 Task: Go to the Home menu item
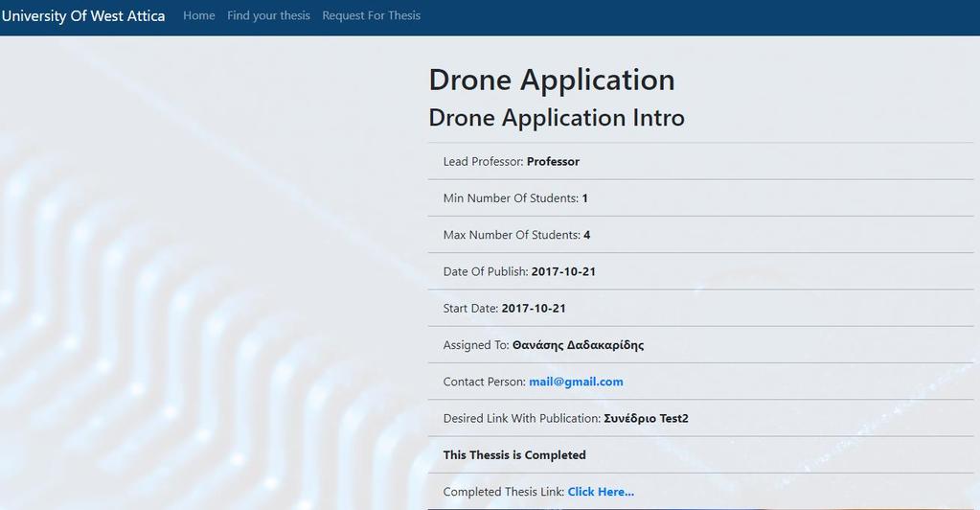[x=198, y=15]
